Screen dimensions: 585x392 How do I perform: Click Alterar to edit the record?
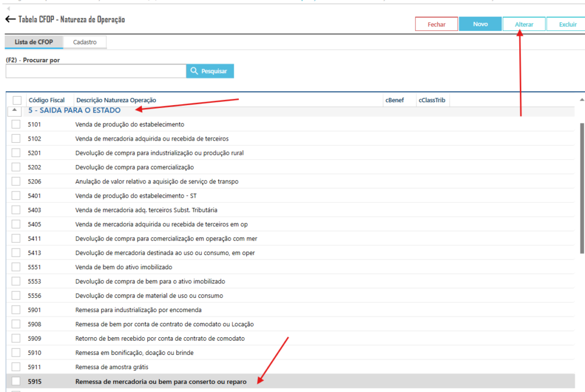click(524, 24)
